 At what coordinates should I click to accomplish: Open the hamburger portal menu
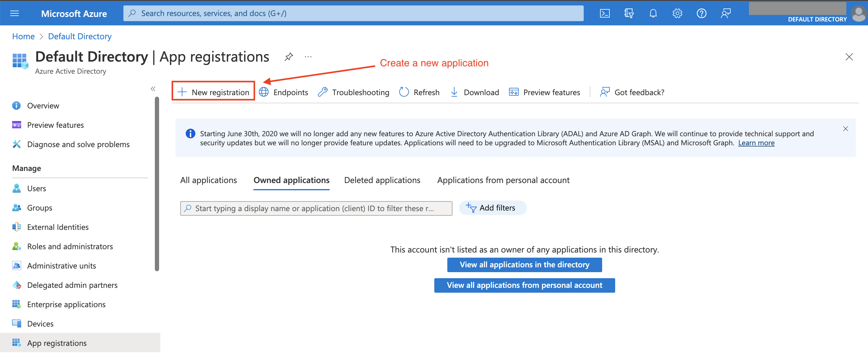[15, 14]
